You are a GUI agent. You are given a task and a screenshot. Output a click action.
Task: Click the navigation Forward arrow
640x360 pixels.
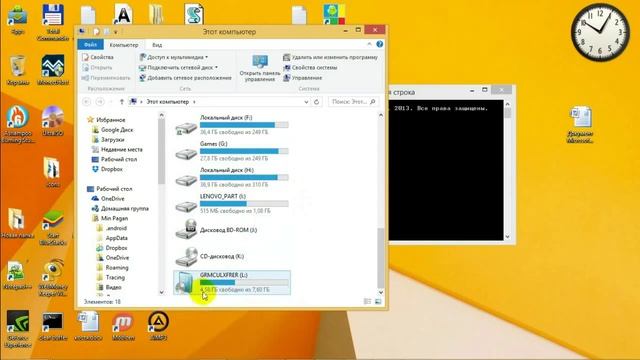click(x=100, y=102)
